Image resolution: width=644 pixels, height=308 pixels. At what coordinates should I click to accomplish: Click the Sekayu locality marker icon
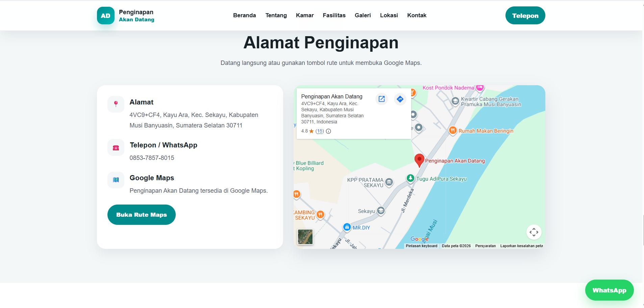click(381, 211)
